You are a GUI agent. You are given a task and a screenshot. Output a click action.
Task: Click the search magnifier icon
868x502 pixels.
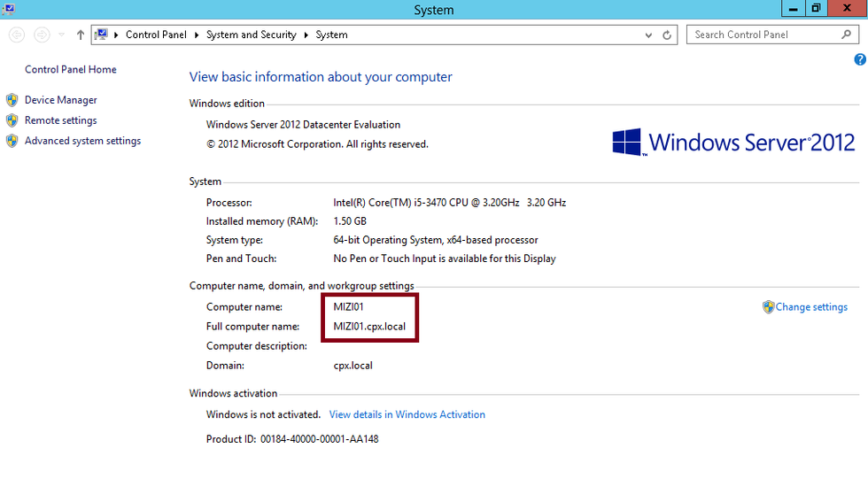(847, 35)
